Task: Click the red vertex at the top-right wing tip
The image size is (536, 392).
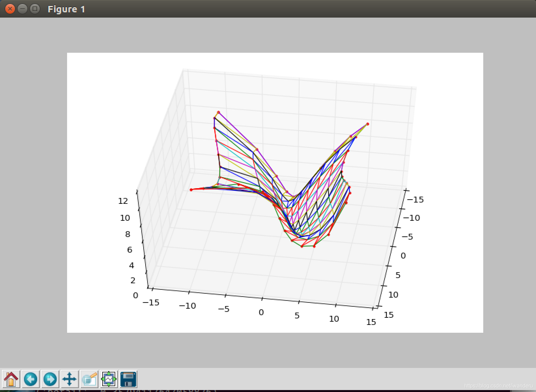Action: click(368, 124)
